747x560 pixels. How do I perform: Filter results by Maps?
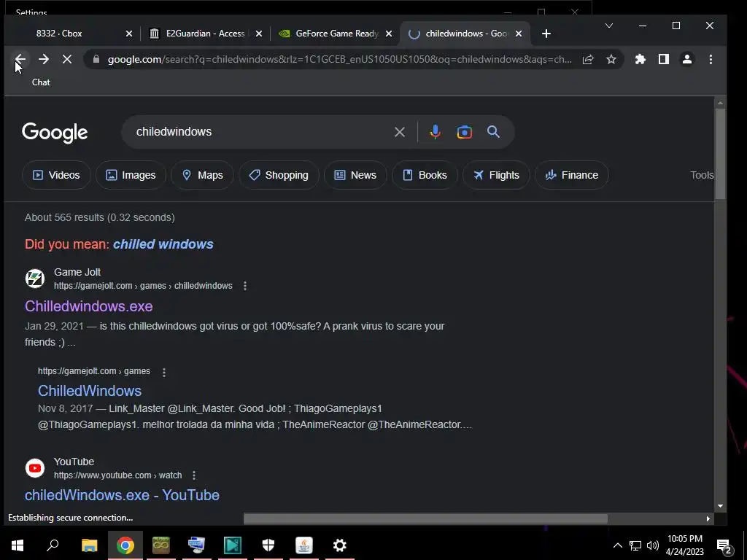203,175
